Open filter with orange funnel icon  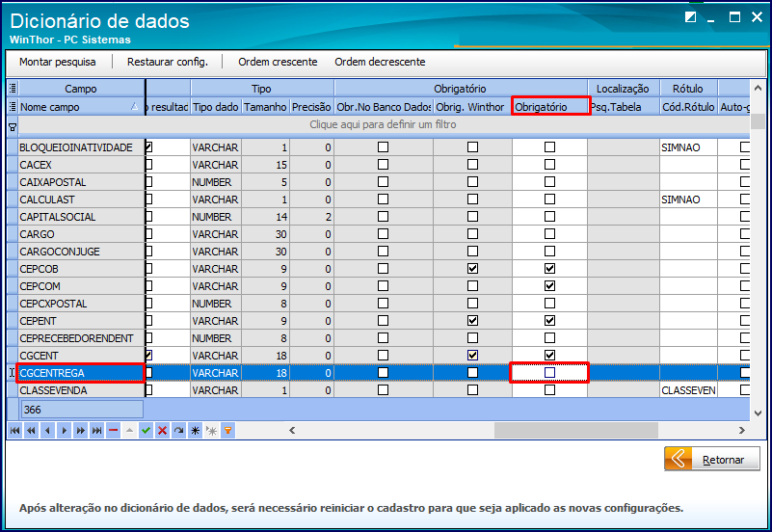click(x=228, y=431)
